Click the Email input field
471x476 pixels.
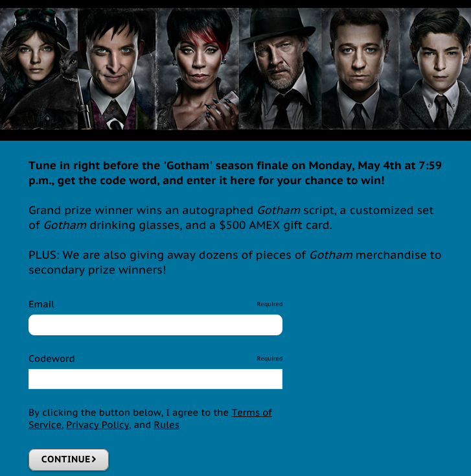pyautogui.click(x=155, y=325)
